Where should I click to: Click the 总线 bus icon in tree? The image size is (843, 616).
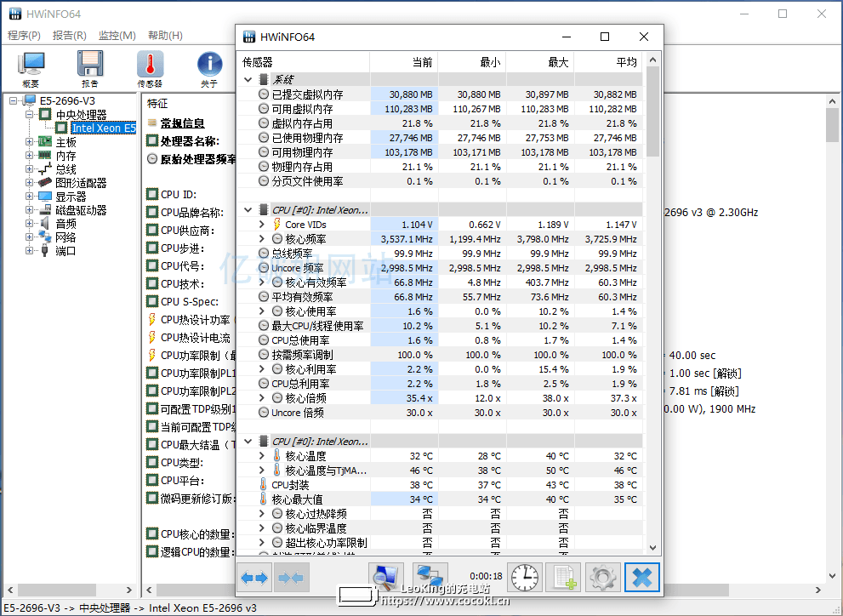pyautogui.click(x=44, y=169)
